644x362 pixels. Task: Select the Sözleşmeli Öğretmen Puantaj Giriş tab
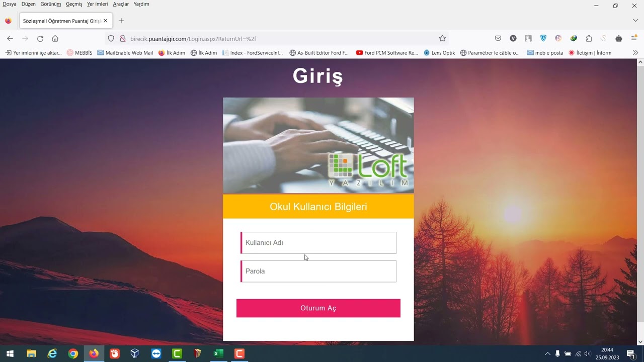point(65,21)
